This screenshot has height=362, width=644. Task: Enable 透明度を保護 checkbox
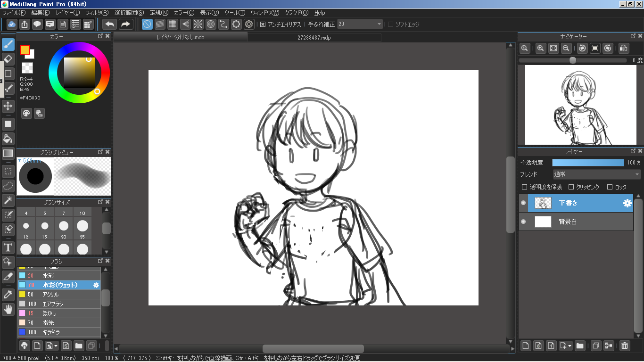pos(525,187)
